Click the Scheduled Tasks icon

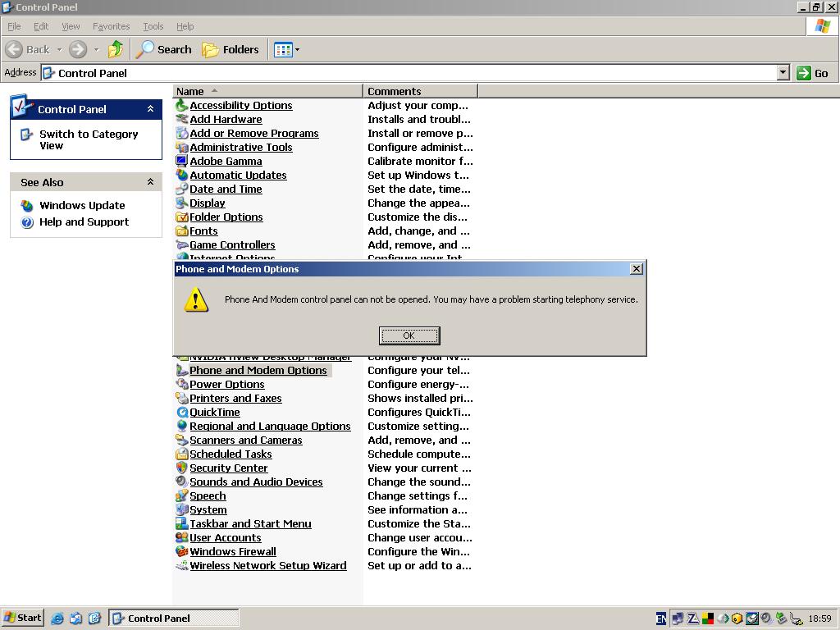(182, 454)
